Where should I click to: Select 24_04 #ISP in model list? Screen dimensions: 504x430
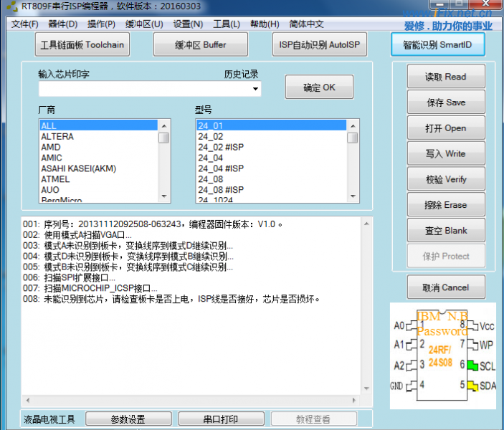tap(221, 168)
